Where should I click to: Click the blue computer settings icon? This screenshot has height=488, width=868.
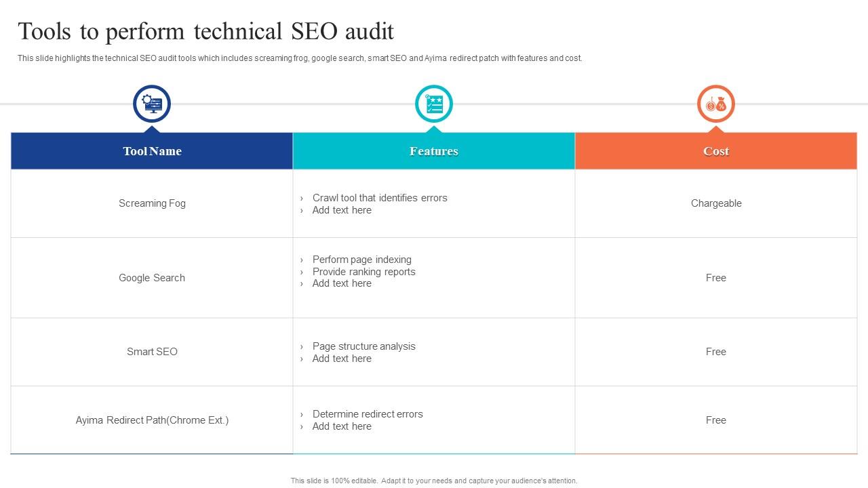tap(152, 104)
